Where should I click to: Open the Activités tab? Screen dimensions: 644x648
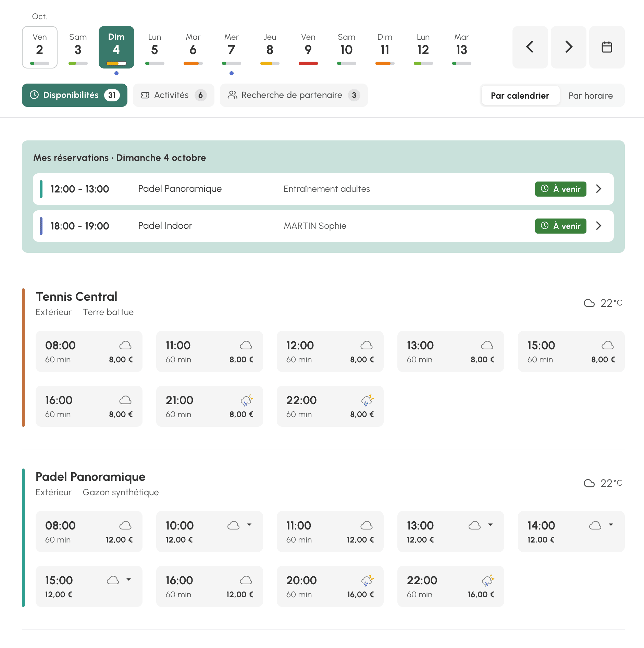(174, 95)
